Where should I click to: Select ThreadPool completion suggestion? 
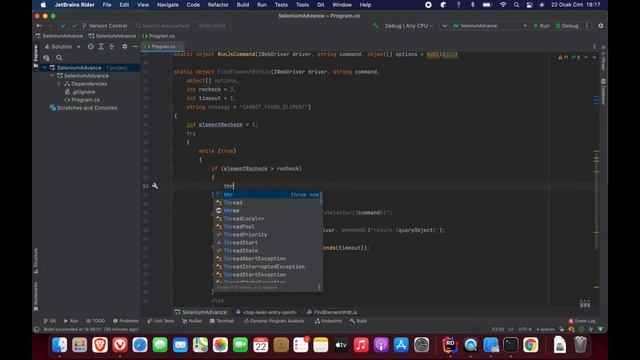[268, 227]
